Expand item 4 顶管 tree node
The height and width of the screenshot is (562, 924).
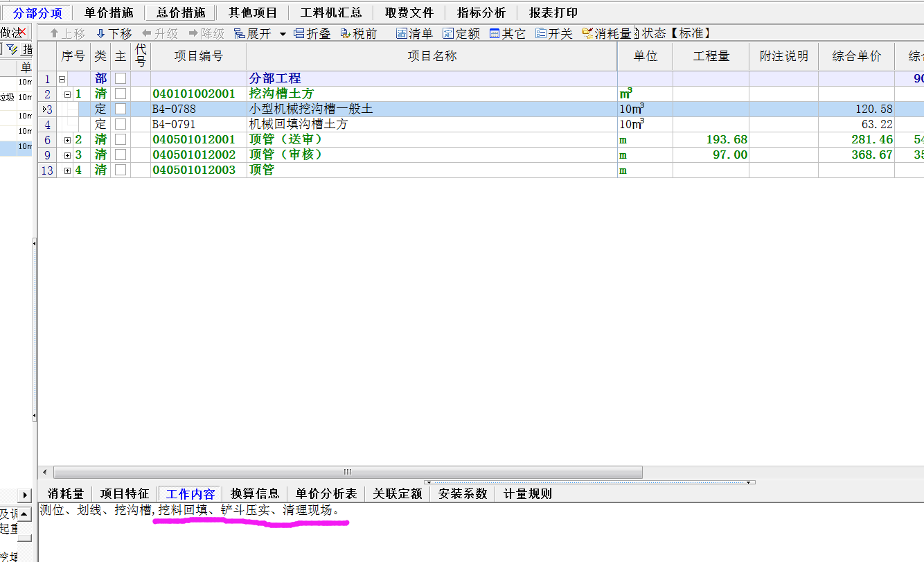coord(67,170)
